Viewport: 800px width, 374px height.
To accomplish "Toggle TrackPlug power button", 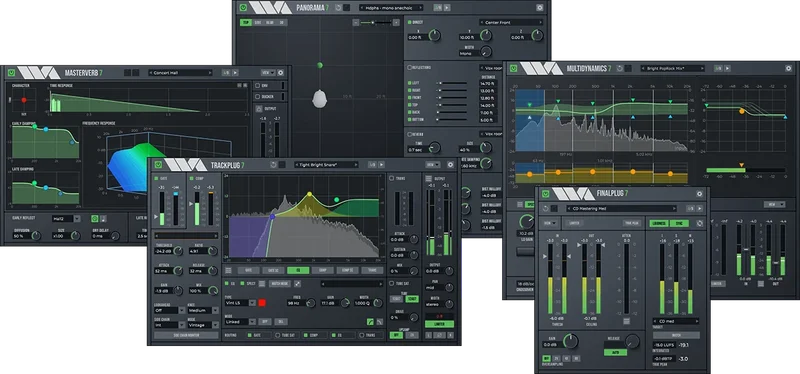I will pyautogui.click(x=158, y=165).
